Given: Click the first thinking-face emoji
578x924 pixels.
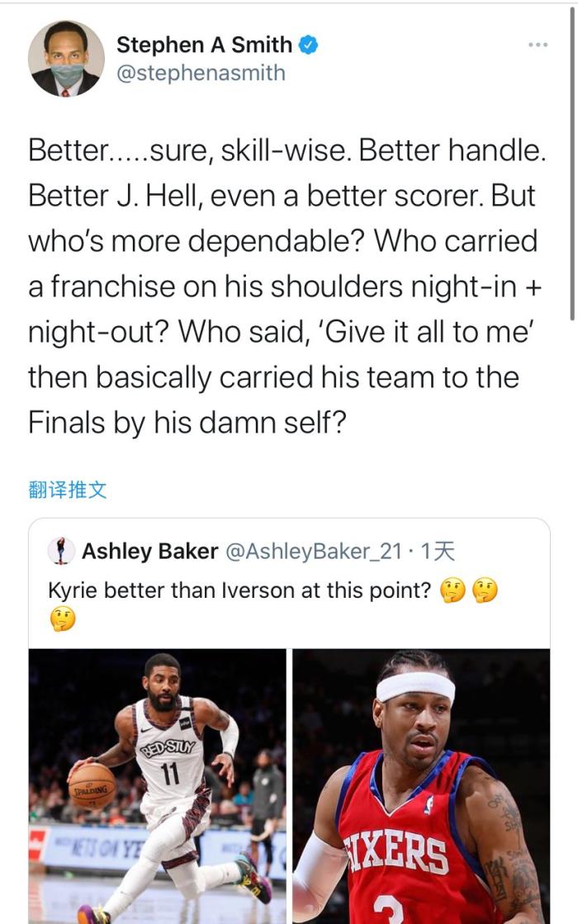Looking at the screenshot, I should pyautogui.click(x=452, y=591).
